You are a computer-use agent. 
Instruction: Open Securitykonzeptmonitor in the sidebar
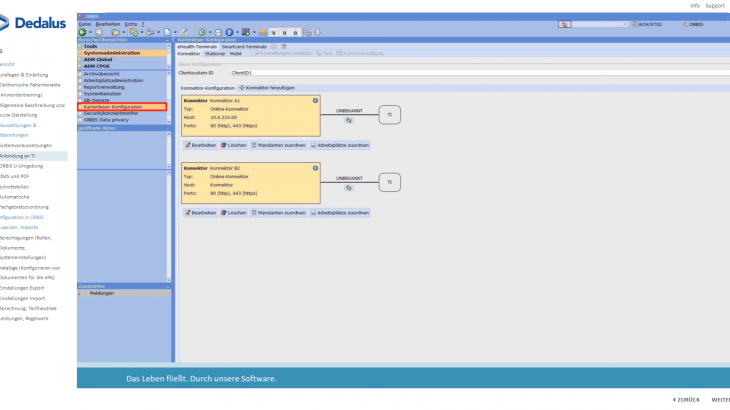[110, 112]
